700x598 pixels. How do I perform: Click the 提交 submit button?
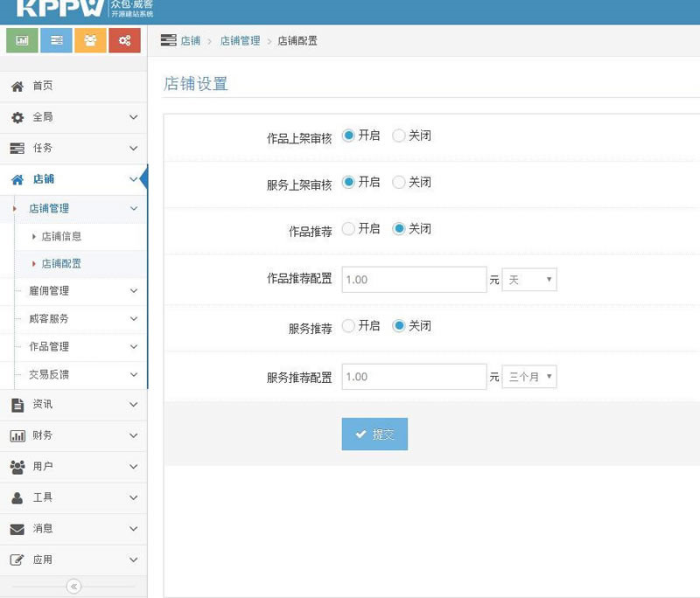coord(374,434)
